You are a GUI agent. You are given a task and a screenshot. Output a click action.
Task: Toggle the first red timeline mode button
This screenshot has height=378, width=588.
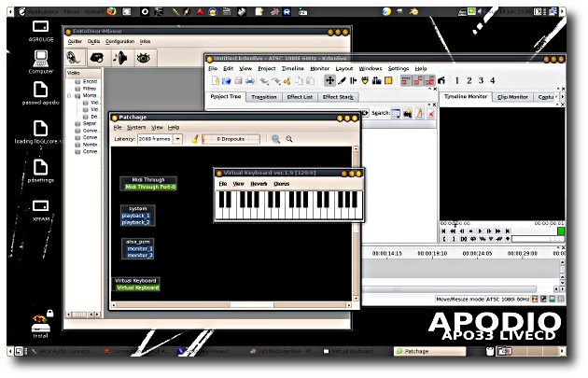[x=406, y=80]
